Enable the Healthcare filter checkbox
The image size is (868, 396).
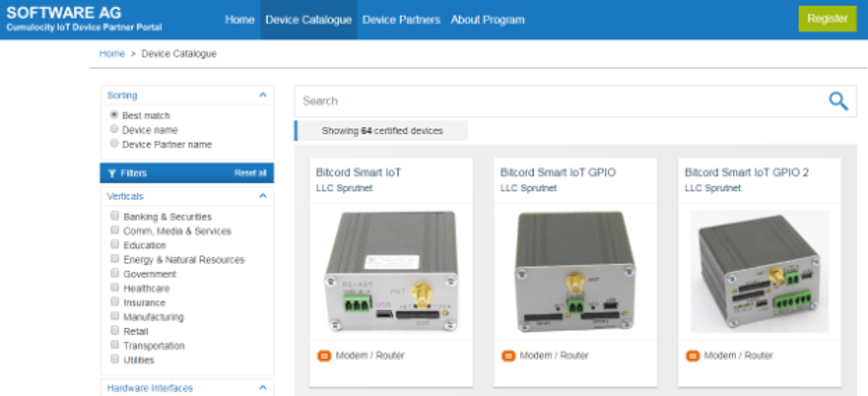coord(115,287)
